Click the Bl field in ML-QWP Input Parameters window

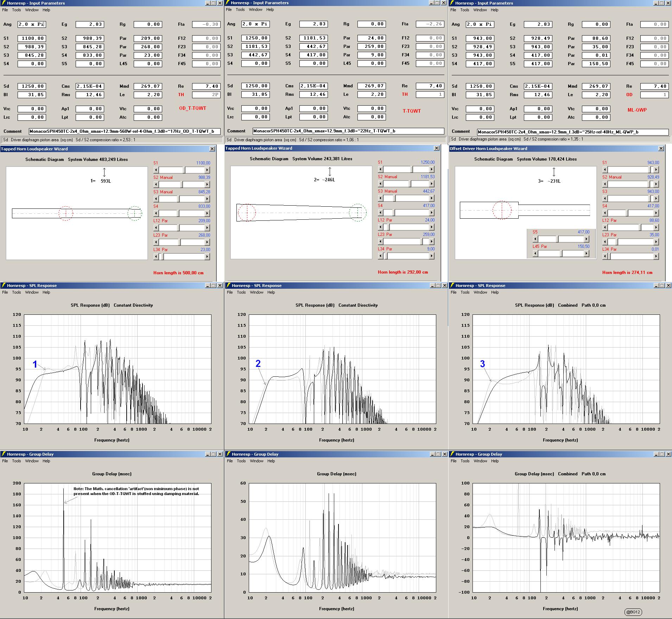(480, 95)
